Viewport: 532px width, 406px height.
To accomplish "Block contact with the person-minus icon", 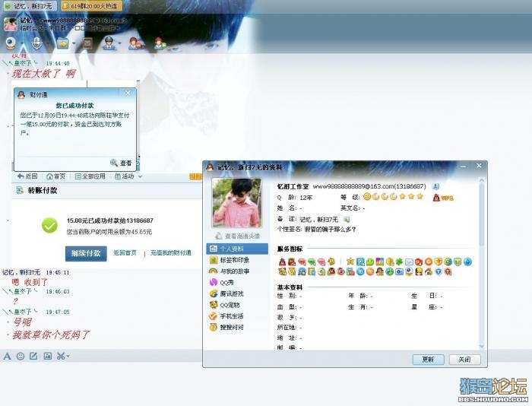I will (136, 43).
